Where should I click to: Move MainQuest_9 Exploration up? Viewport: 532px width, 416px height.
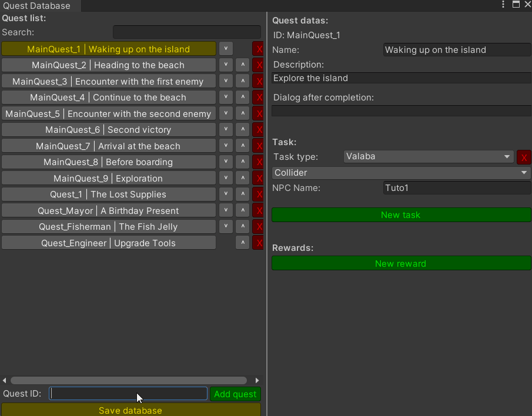pyautogui.click(x=243, y=179)
